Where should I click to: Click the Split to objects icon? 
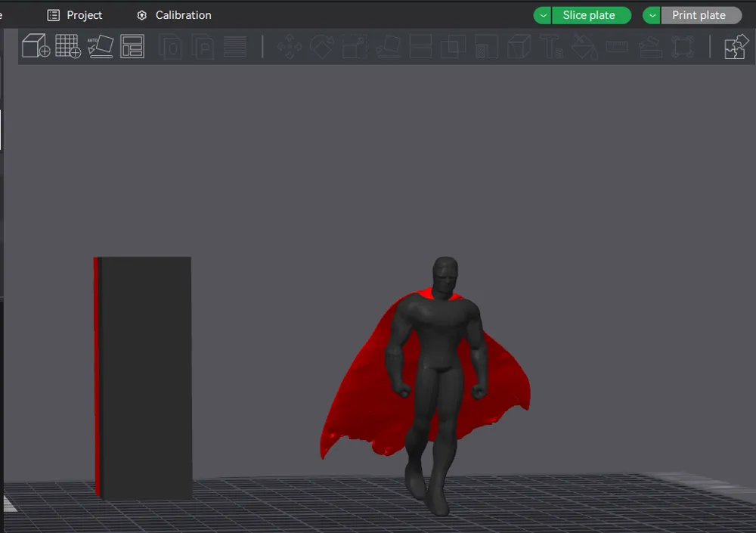pyautogui.click(x=171, y=46)
